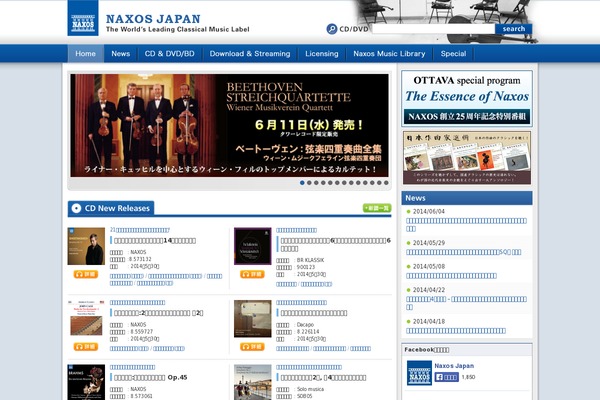This screenshot has height=400, width=600.
Task: Click the CD New Releases disc icon
Action: point(77,208)
